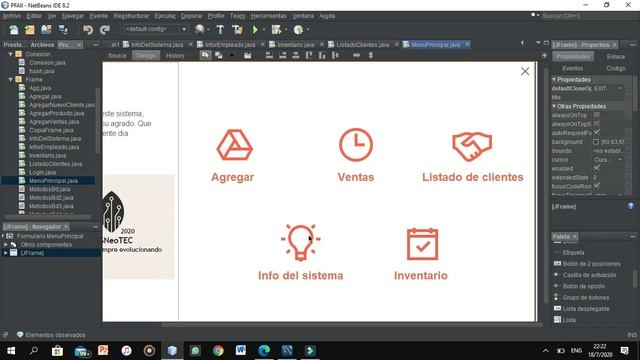Activate Selection Mode in designer toolbar
Image resolution: width=640 pixels, height=360 pixels.
205,55
